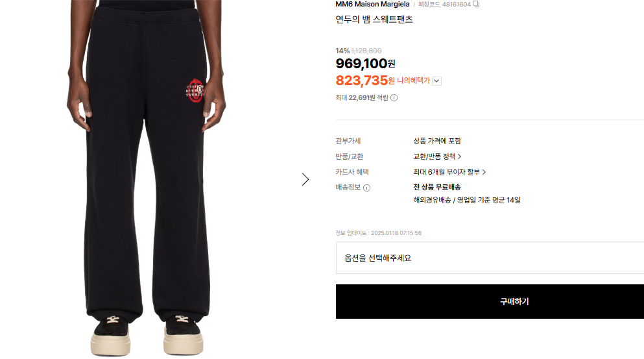Open MM6 Maison Margiela brand page
Image resolution: width=644 pixels, height=359 pixels.
coord(372,4)
